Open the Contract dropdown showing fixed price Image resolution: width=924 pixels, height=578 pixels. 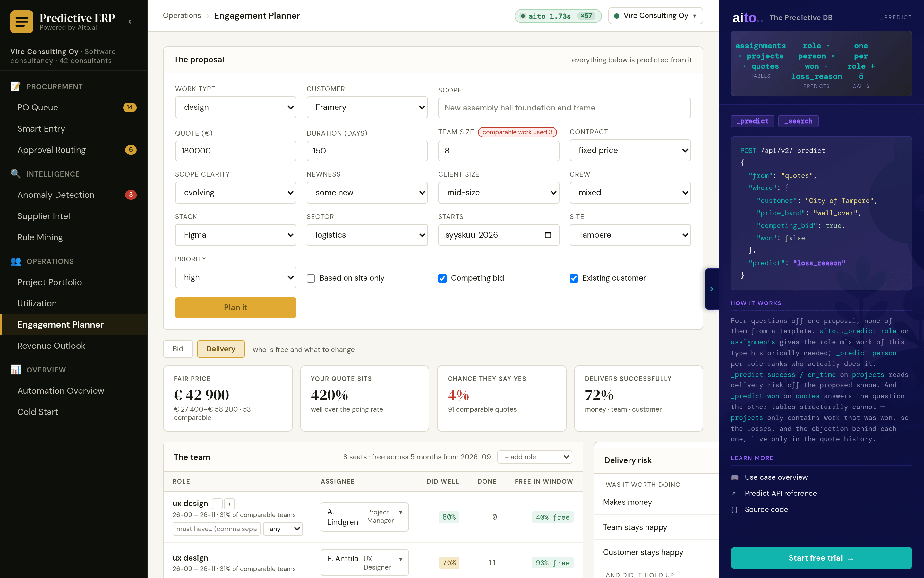tap(630, 150)
